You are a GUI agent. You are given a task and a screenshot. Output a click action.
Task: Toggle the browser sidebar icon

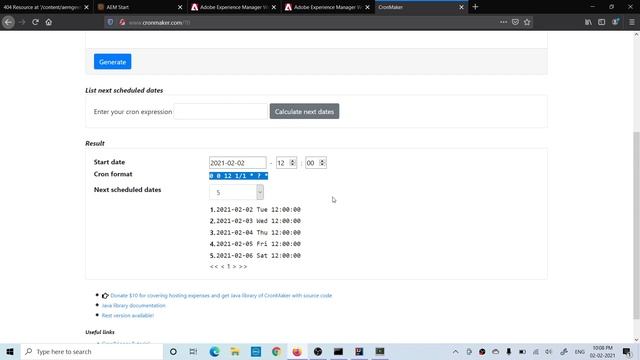coord(602,22)
